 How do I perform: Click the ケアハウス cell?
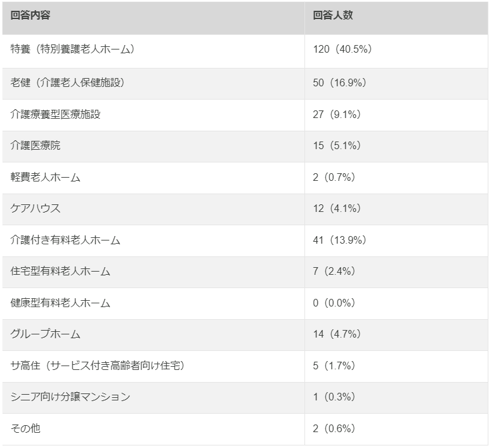pos(36,209)
